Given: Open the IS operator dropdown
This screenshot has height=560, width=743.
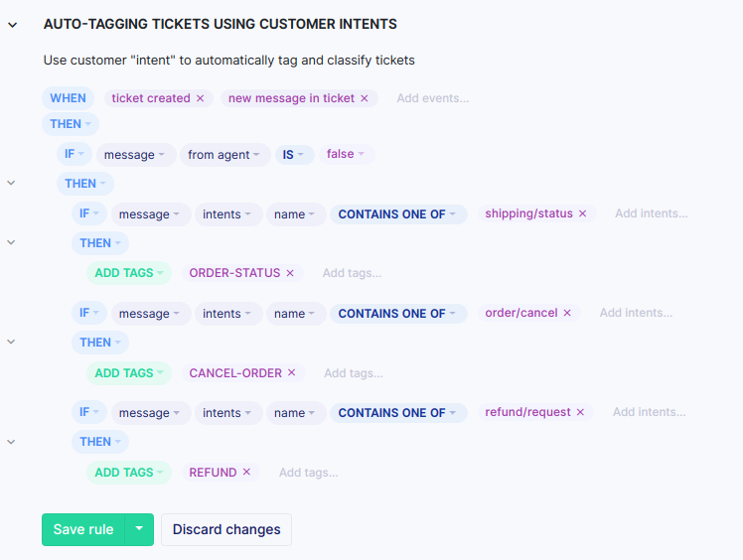Looking at the screenshot, I should pyautogui.click(x=293, y=155).
